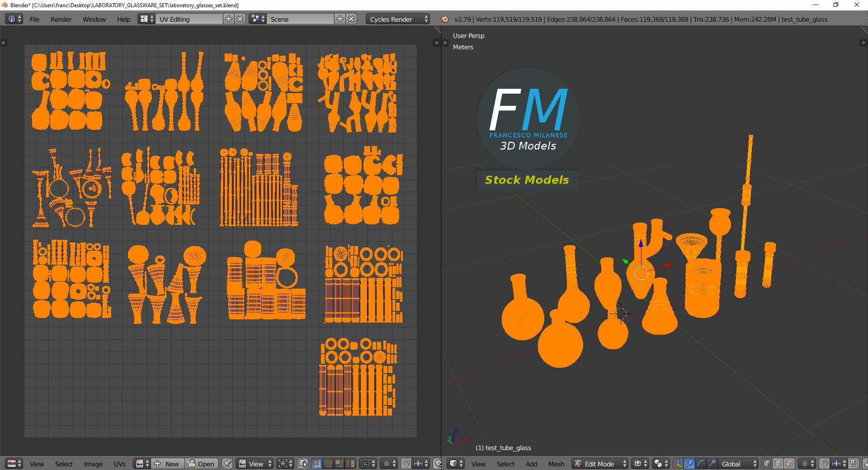The width and height of the screenshot is (868, 470).
Task: Open 3D View editor type selector
Action: [x=456, y=464]
